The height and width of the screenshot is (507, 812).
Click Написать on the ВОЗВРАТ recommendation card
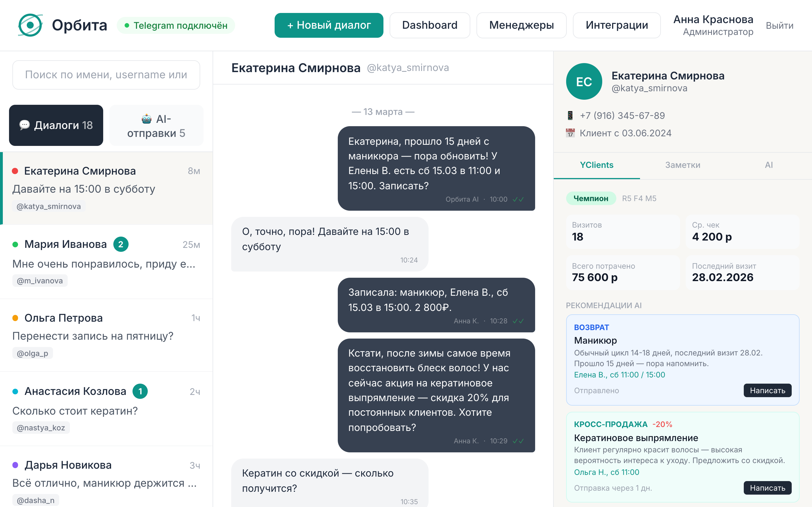[767, 390]
